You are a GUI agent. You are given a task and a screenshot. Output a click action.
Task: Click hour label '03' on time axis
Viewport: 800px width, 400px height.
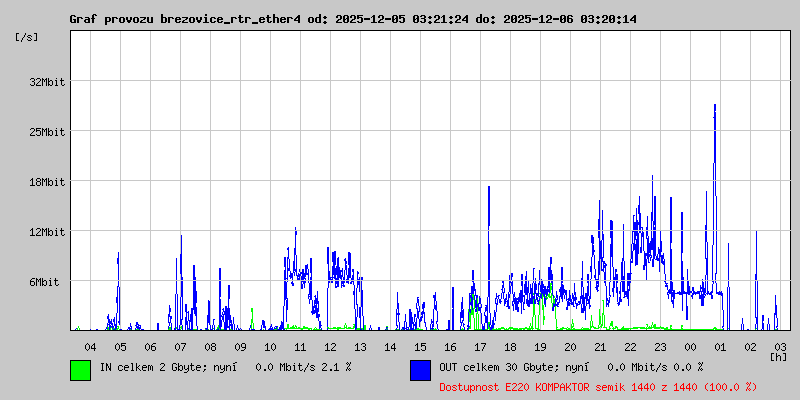780,347
